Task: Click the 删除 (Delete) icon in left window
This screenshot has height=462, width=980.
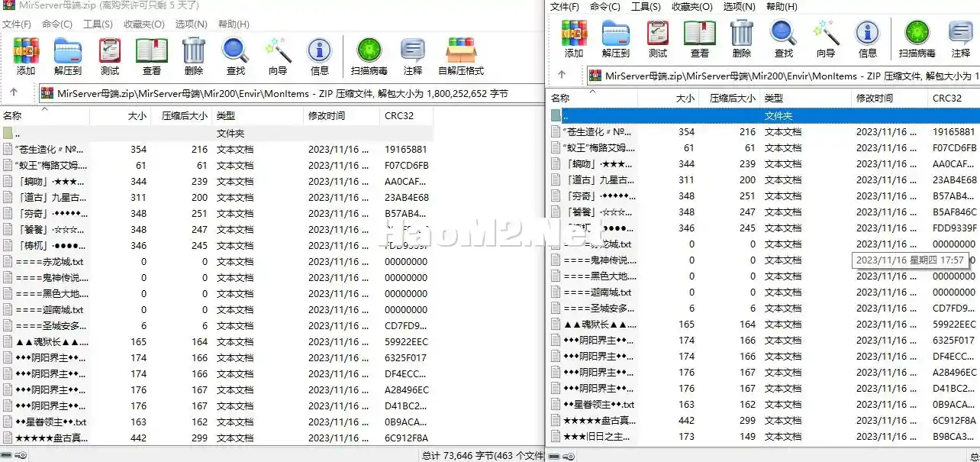Action: click(x=194, y=57)
